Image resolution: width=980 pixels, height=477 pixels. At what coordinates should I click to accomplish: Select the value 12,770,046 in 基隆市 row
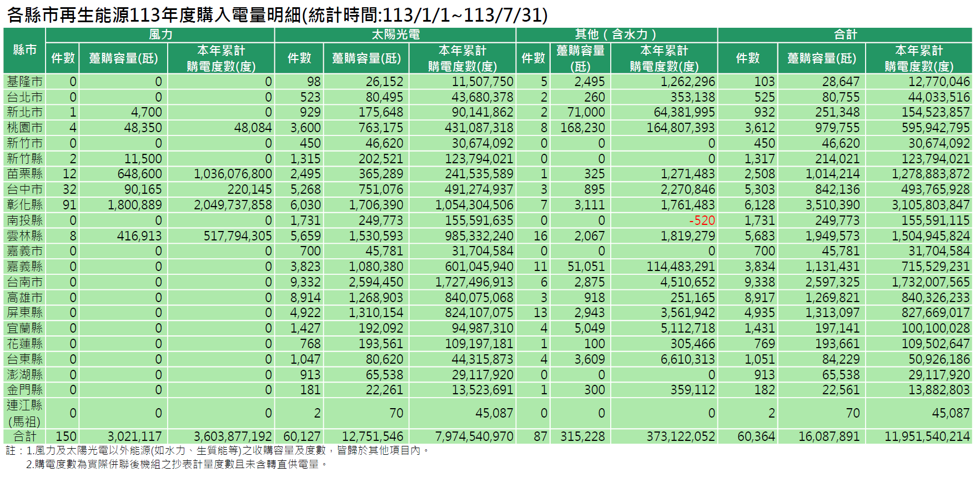pyautogui.click(x=939, y=82)
